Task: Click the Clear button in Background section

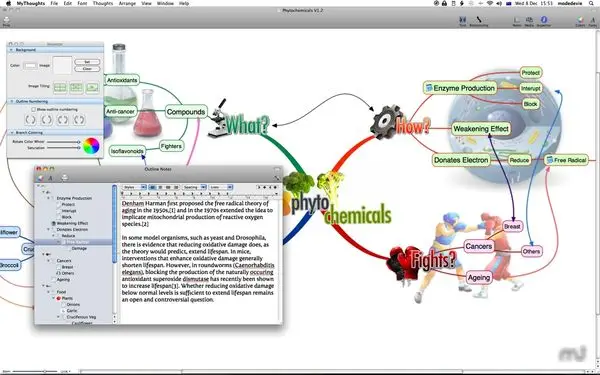Action: [87, 69]
